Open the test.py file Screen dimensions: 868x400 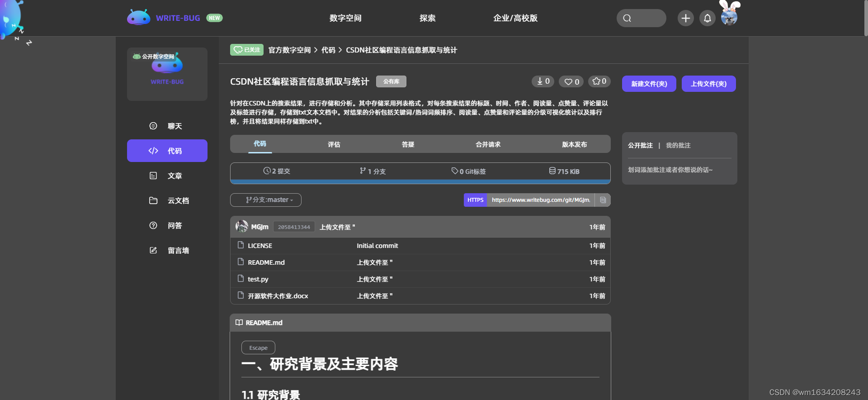258,279
